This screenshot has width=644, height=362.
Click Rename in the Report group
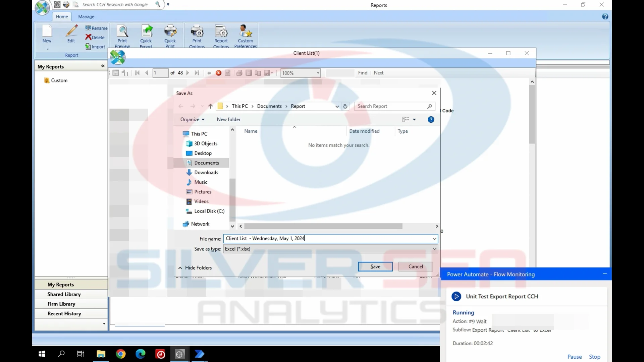click(x=96, y=28)
